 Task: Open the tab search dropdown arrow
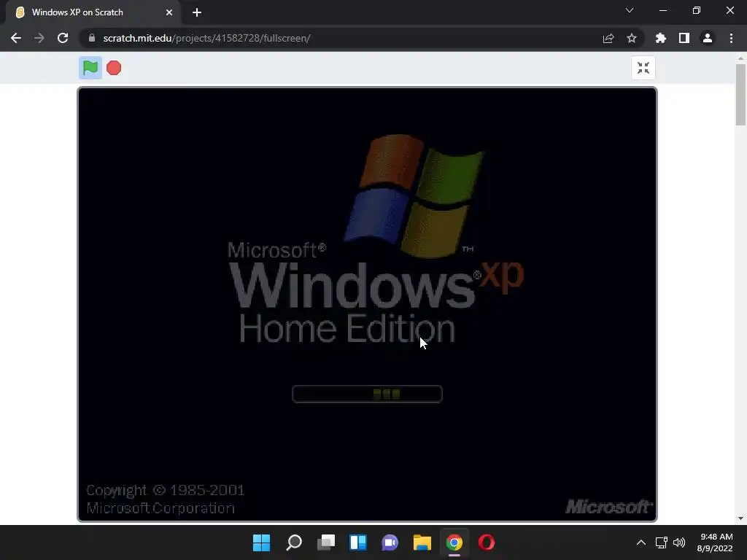pos(630,10)
